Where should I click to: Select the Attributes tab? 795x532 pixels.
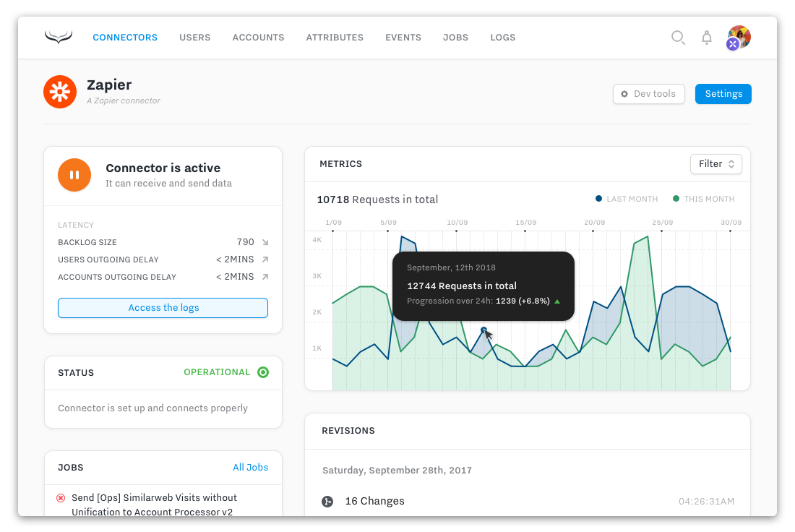tap(335, 38)
